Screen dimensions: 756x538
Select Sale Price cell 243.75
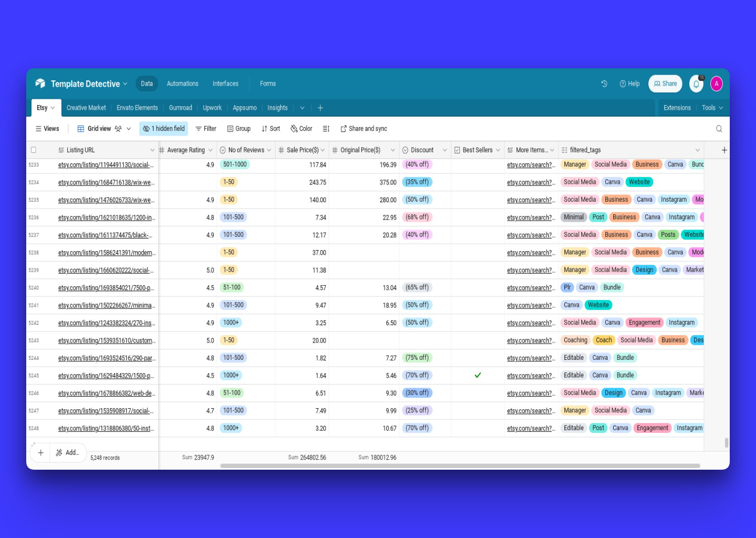[302, 182]
